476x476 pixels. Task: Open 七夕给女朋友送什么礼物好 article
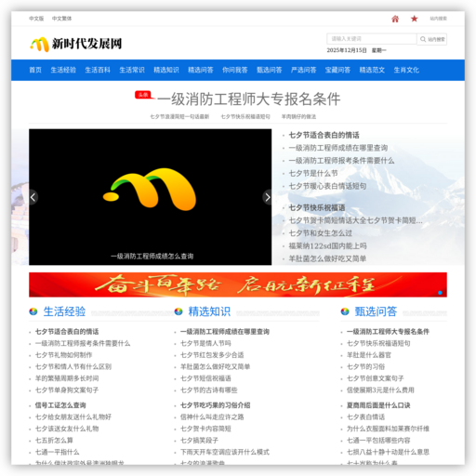pyautogui.click(x=73, y=417)
